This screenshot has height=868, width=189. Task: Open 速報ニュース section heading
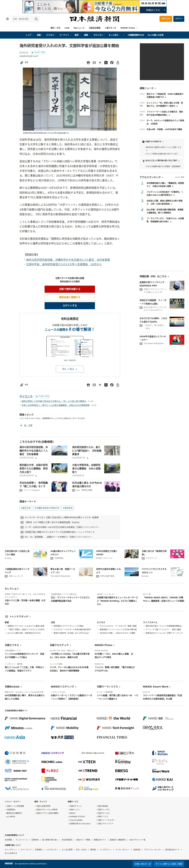pyautogui.click(x=147, y=88)
